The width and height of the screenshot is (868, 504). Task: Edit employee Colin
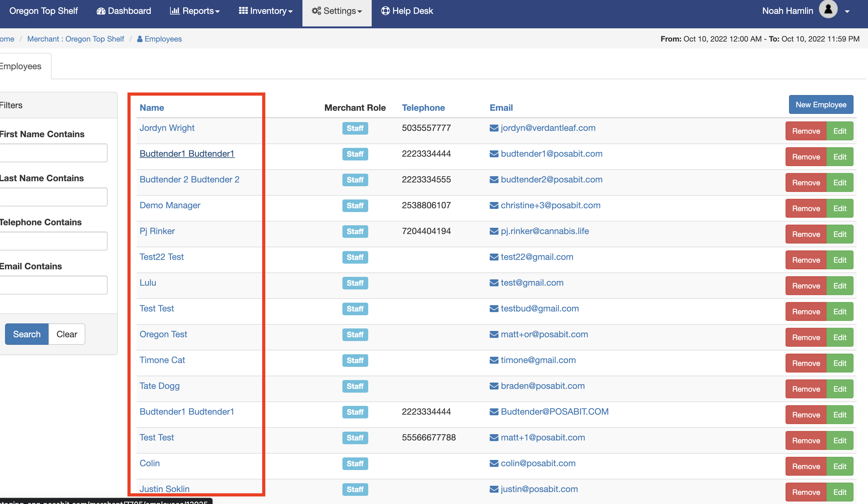click(839, 467)
